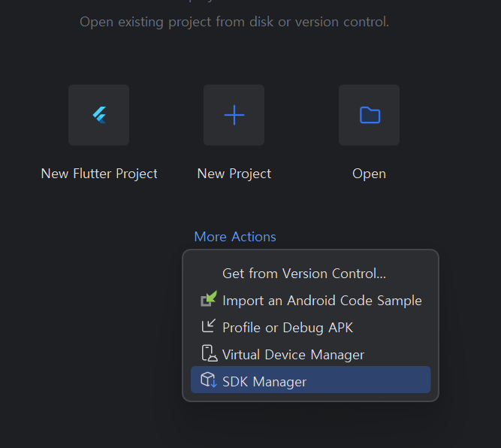The width and height of the screenshot is (501, 448).
Task: Click the New Flutter Project label
Action: pyautogui.click(x=99, y=174)
